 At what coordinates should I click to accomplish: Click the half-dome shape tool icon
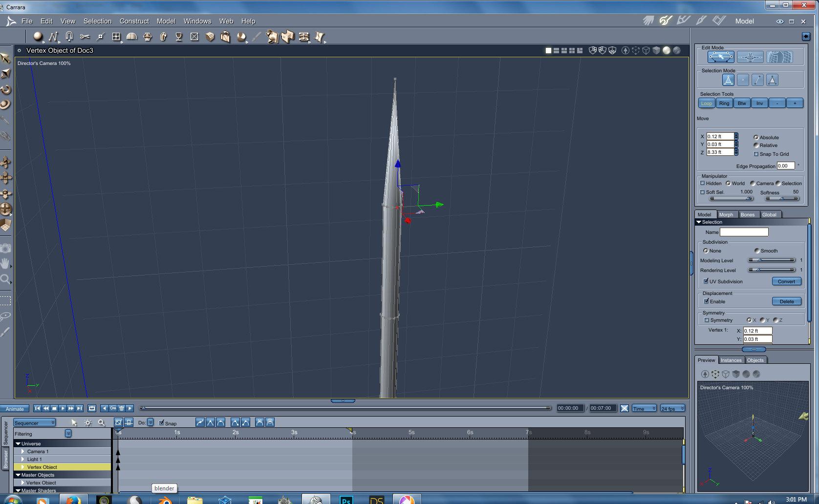(131, 37)
